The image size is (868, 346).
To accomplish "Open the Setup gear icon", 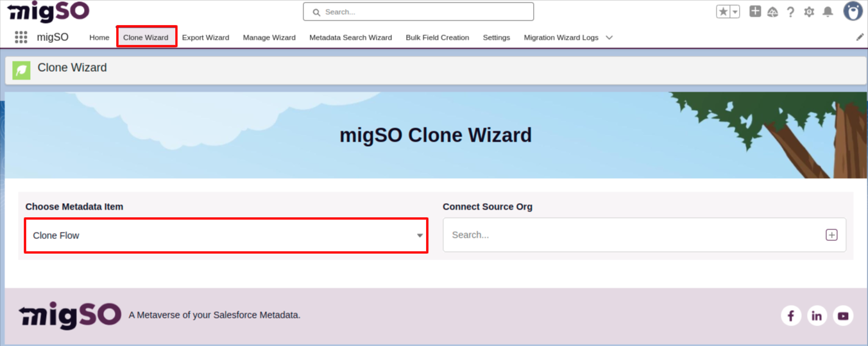I will [x=809, y=12].
